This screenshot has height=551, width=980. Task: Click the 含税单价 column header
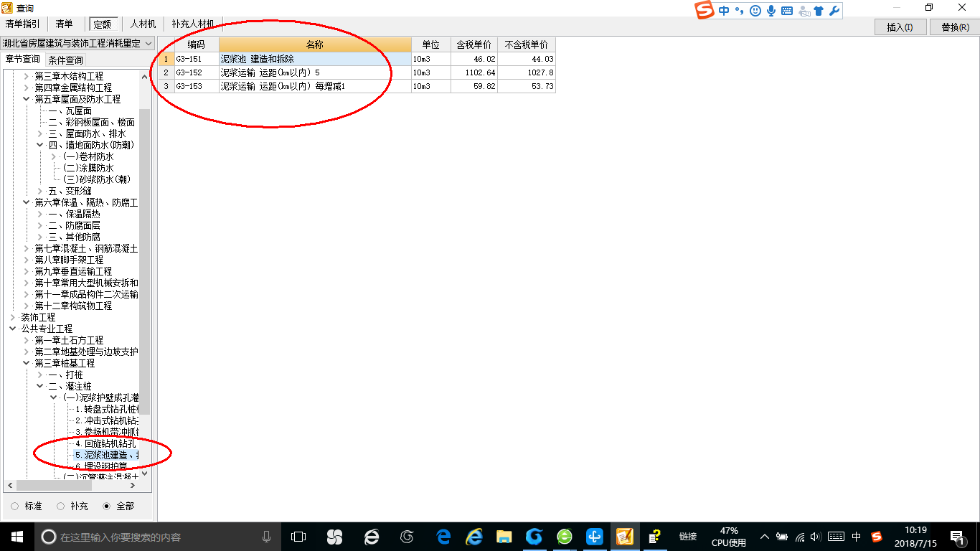click(474, 44)
